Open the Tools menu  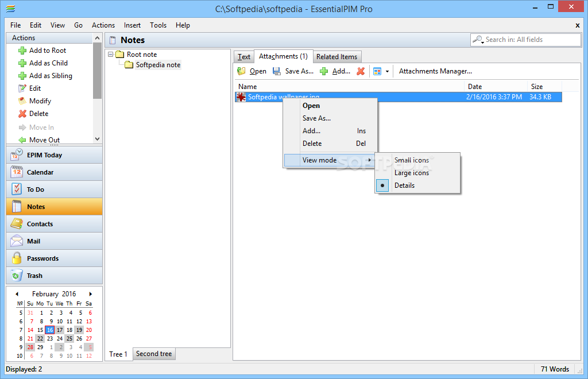click(158, 25)
